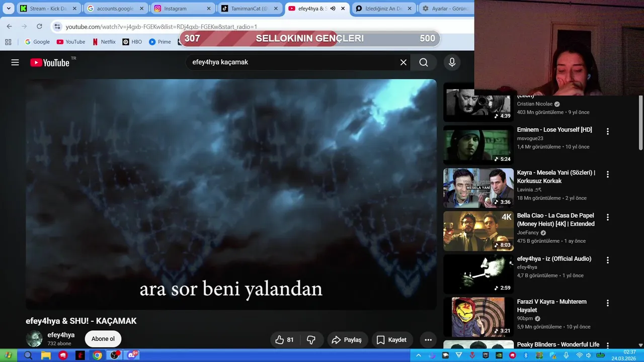644x362 pixels.
Task: Click the video player area
Action: coord(231,194)
